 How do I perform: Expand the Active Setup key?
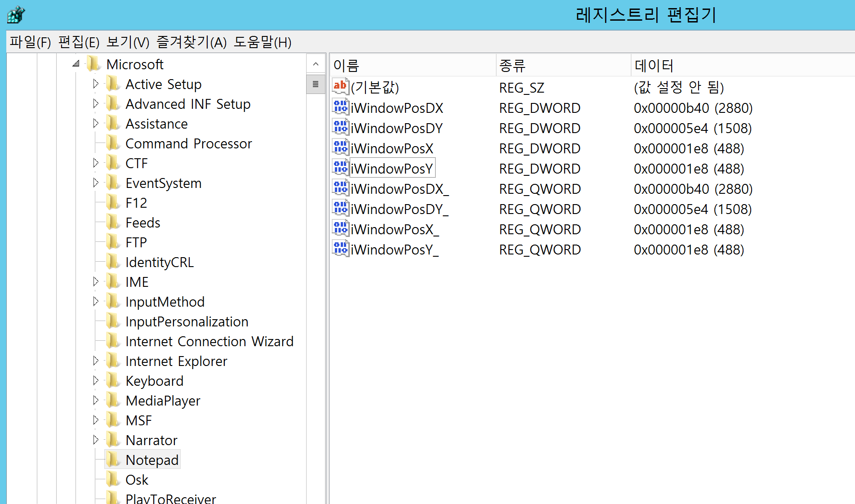tap(95, 84)
